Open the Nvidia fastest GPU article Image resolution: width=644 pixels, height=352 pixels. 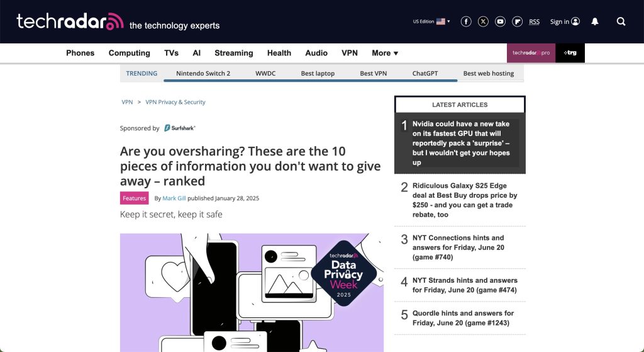(x=461, y=143)
